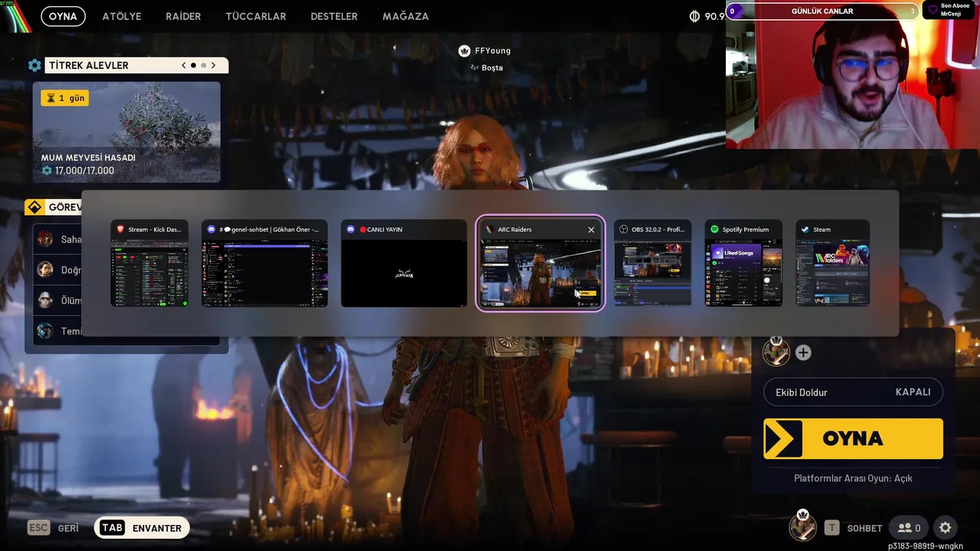Viewport: 980px width, 551px height.
Task: Click the Son Abone MrCenji overlay badge
Action: (x=948, y=9)
